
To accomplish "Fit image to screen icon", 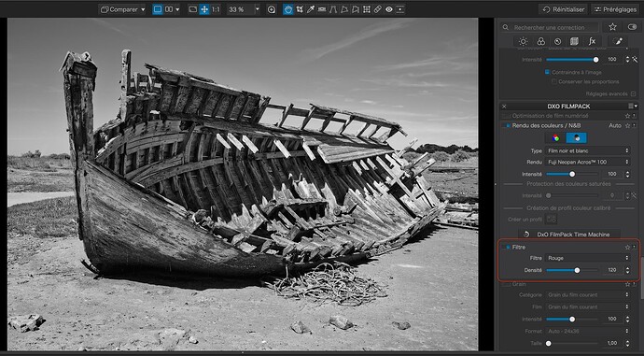I will [x=192, y=9].
